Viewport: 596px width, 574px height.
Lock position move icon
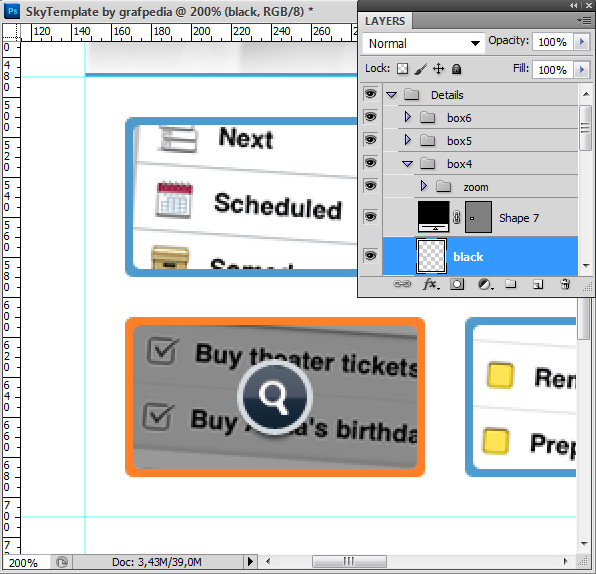pyautogui.click(x=438, y=69)
